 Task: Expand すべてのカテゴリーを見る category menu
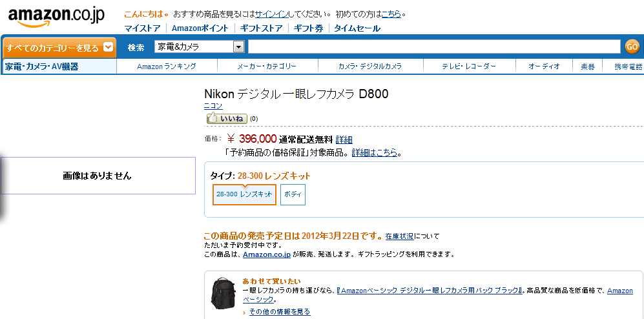(59, 47)
